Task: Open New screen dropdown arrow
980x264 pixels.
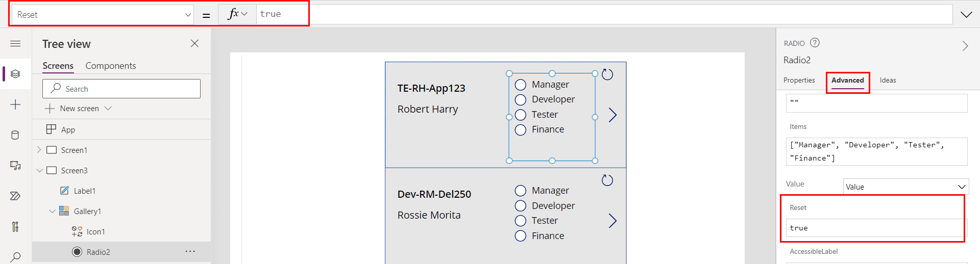Action: click(x=108, y=109)
